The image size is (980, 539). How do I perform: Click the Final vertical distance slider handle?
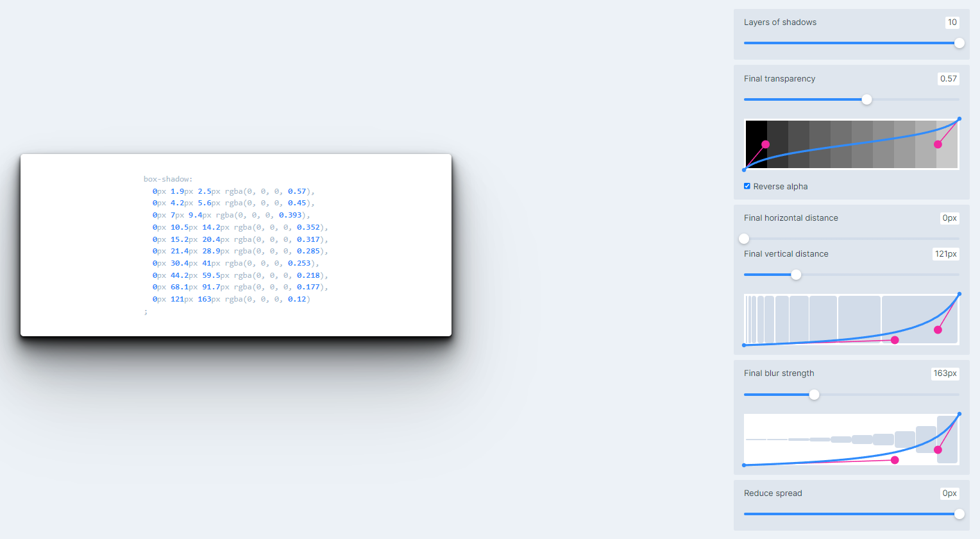(796, 275)
